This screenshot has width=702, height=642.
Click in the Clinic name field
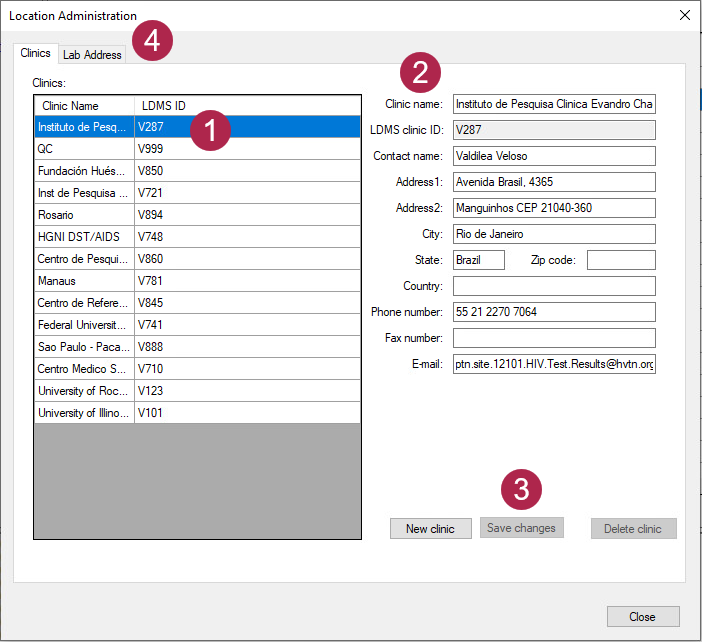554,104
